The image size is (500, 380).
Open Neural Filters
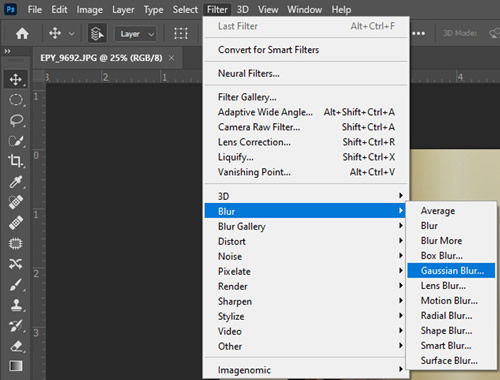pos(306,73)
